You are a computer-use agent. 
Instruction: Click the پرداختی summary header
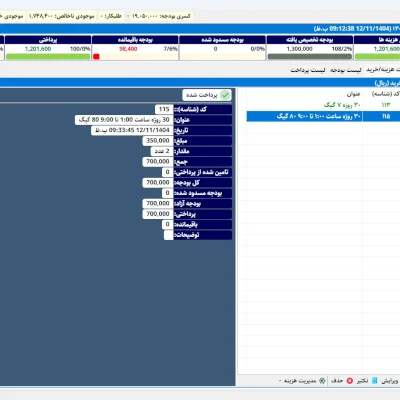click(48, 40)
